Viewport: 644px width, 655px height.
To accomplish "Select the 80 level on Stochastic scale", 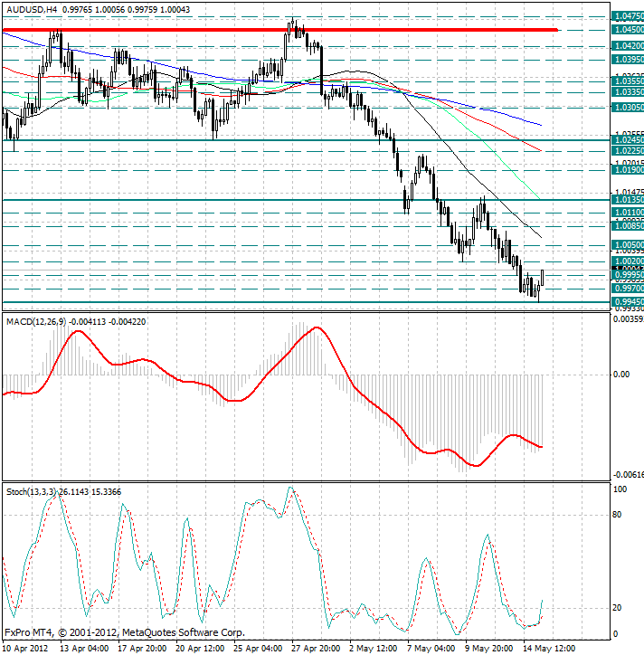I will click(620, 515).
